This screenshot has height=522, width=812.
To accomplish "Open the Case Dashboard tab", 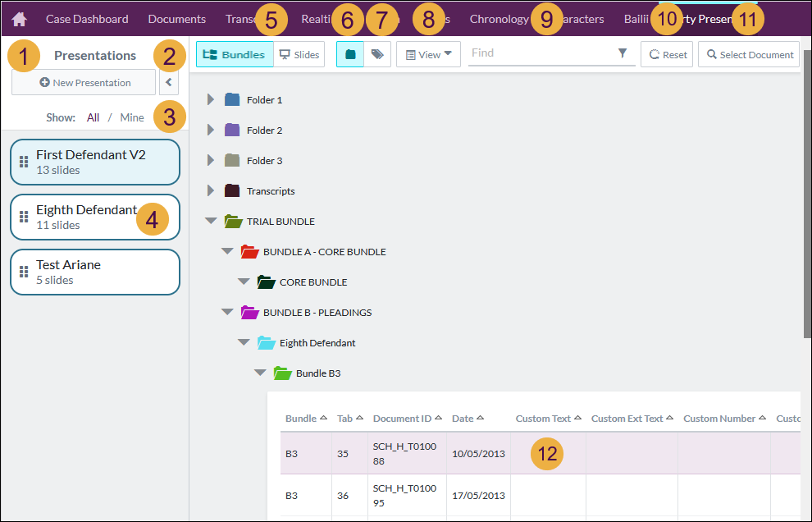I will pos(87,19).
